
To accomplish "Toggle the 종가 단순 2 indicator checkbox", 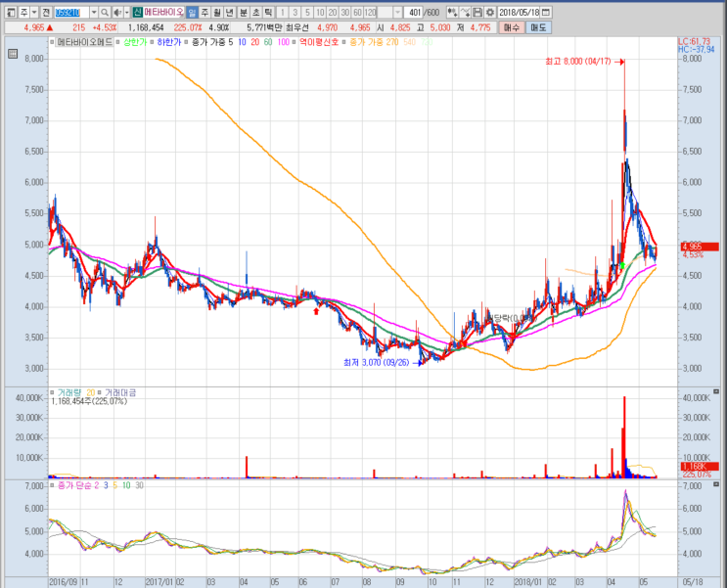I will coord(52,485).
